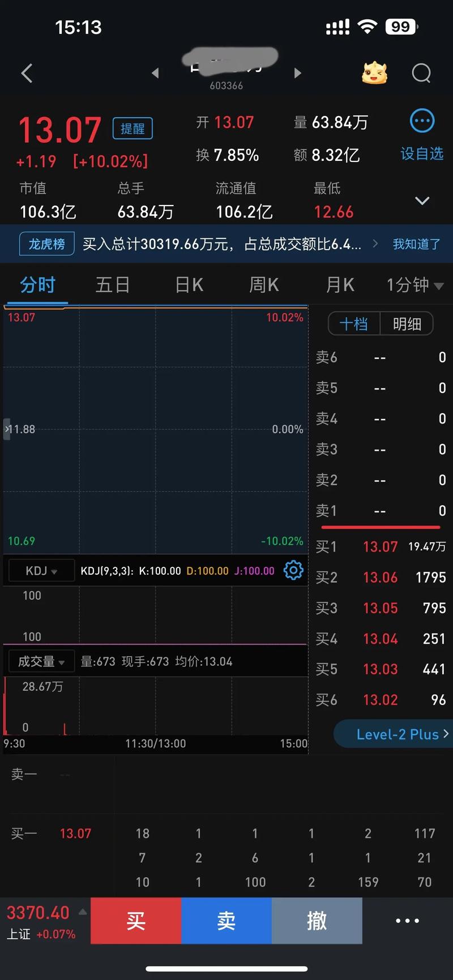Viewport: 453px width, 980px height.
Task: Tap the iOS home indicator bar
Action: click(x=226, y=969)
